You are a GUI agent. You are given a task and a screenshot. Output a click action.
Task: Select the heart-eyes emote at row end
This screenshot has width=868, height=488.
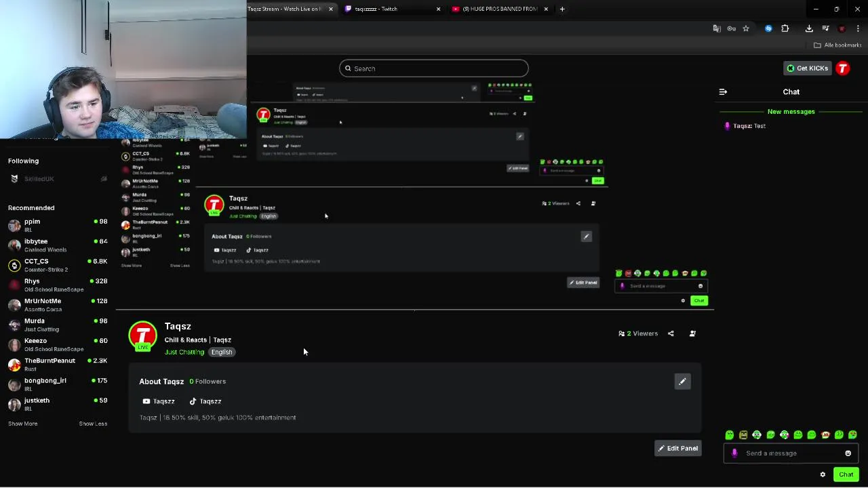(852, 435)
